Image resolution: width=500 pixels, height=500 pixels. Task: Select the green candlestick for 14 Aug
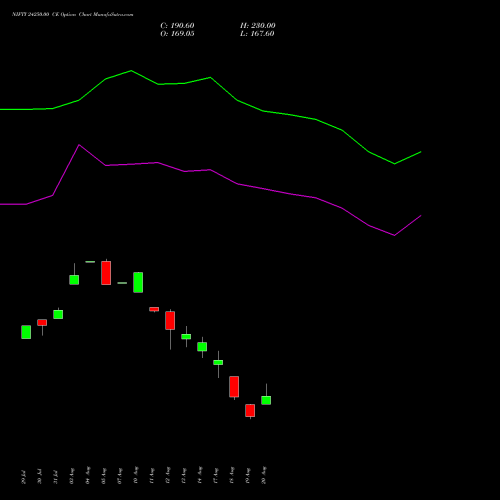coord(202,347)
